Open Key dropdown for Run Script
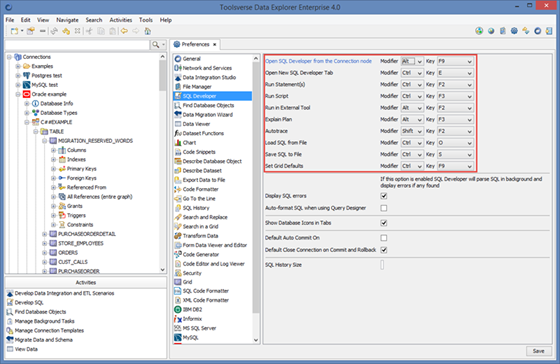Screen dimensions: 560x364 coord(455,96)
